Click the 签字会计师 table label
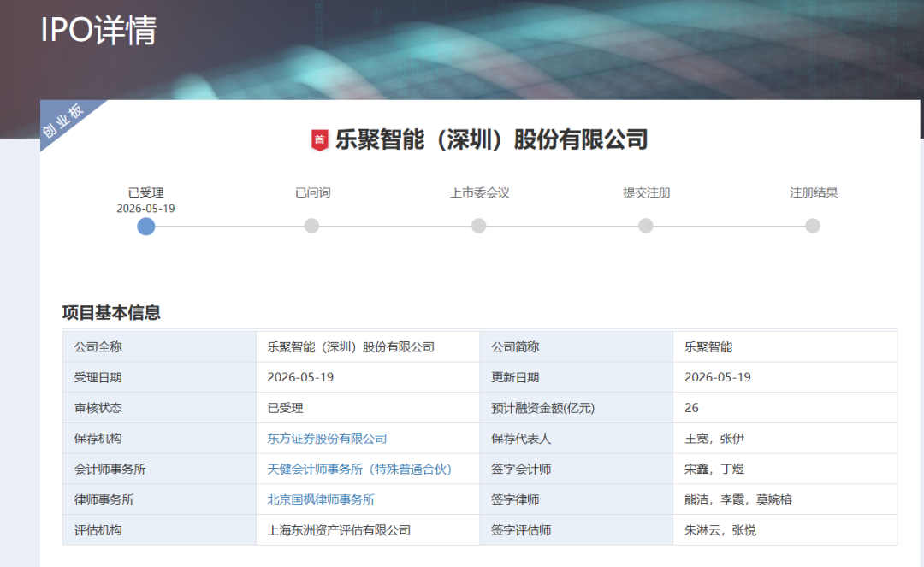 pyautogui.click(x=521, y=470)
